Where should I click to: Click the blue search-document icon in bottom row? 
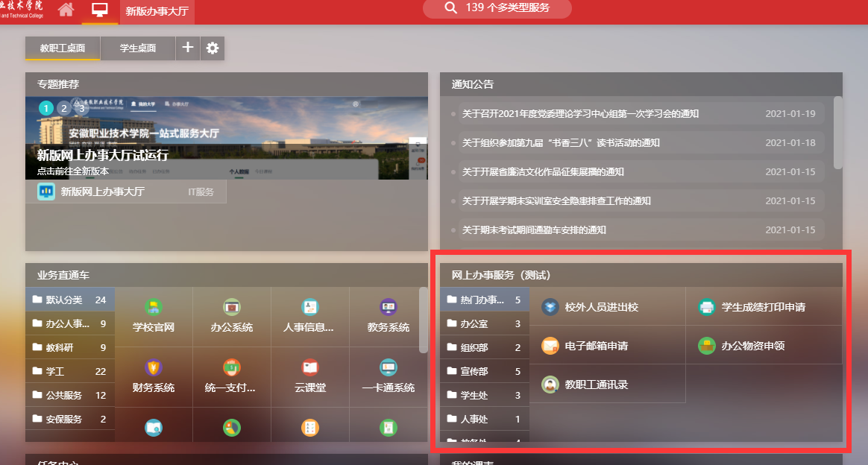coord(154,428)
